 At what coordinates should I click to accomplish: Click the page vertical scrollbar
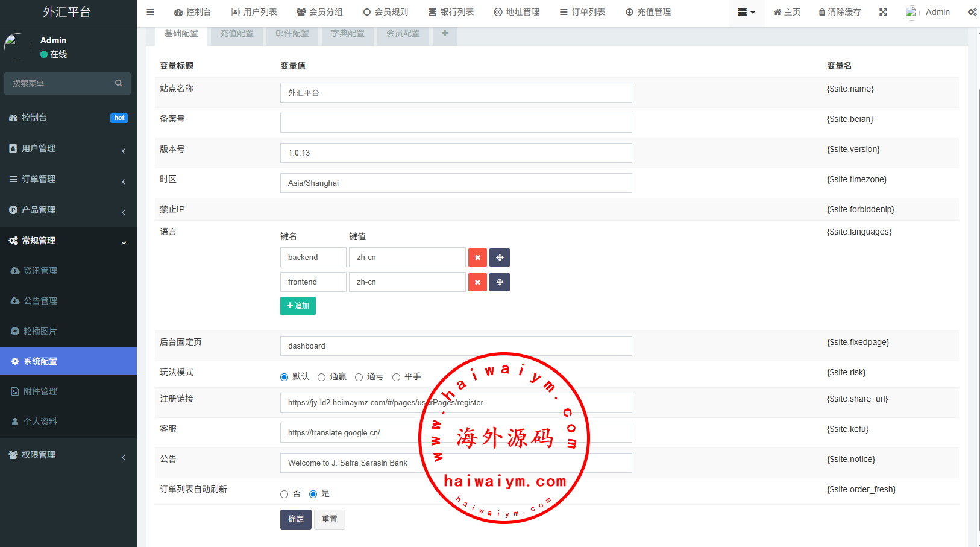(x=977, y=302)
